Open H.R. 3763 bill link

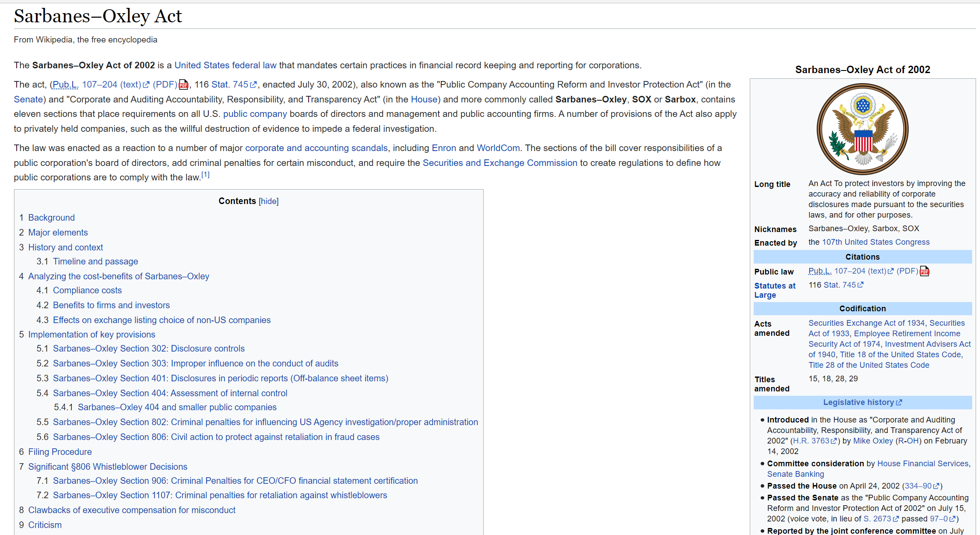tap(815, 441)
